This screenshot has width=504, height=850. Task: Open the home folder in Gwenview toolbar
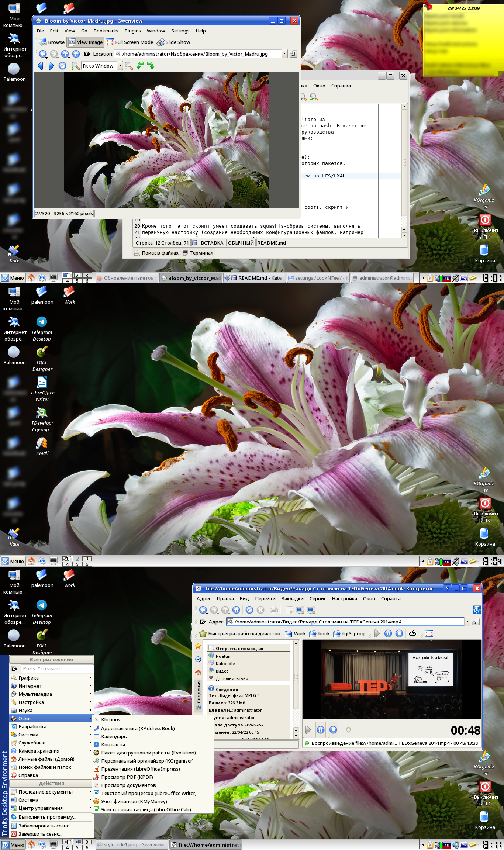[x=76, y=54]
